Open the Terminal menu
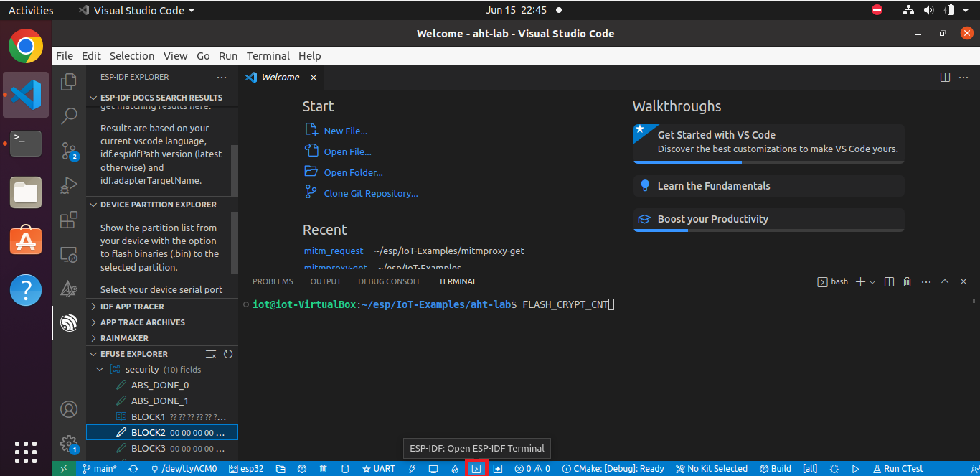This screenshot has width=980, height=476. click(x=268, y=56)
